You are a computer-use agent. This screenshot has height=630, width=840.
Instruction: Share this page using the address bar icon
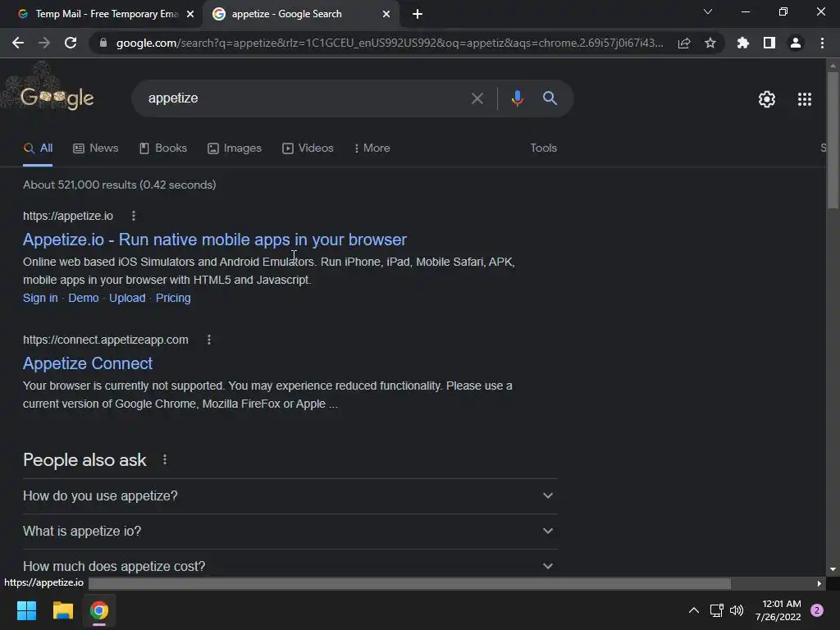(684, 43)
